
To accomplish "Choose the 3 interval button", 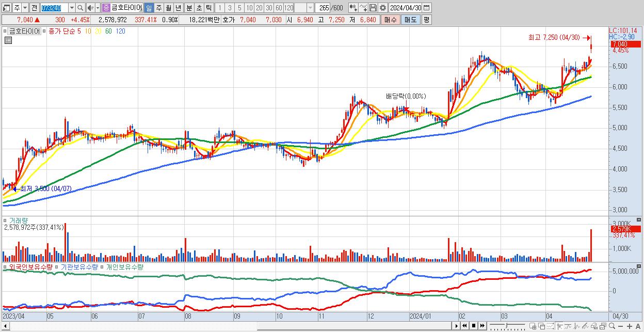I will pyautogui.click(x=230, y=8).
